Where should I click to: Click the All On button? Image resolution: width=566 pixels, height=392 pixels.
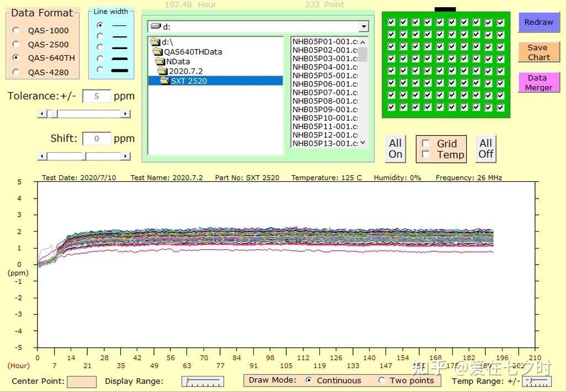tap(395, 149)
